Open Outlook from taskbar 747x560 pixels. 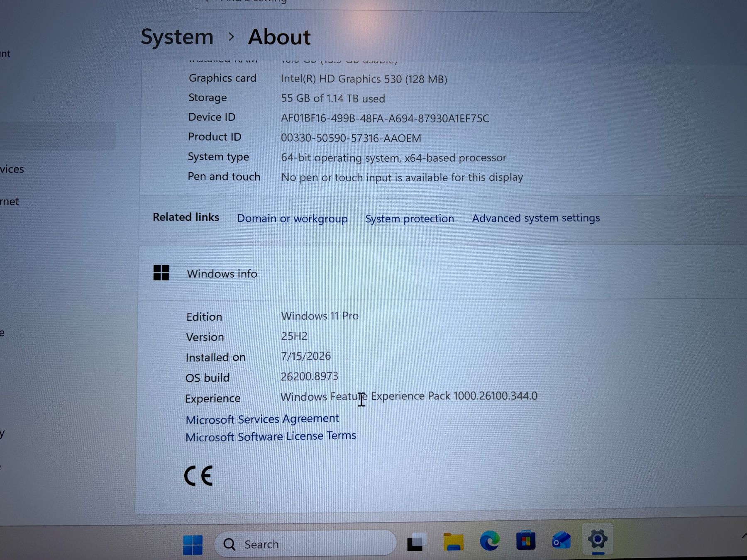[561, 541]
